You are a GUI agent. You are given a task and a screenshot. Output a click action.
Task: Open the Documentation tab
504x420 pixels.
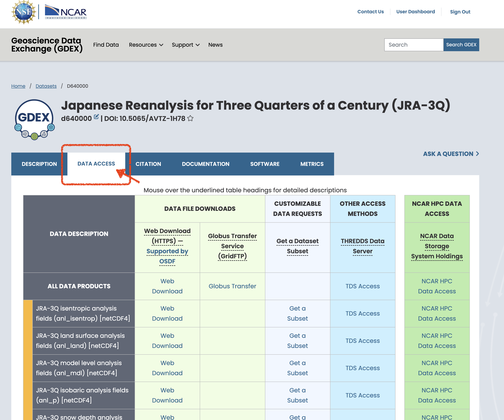pos(205,164)
